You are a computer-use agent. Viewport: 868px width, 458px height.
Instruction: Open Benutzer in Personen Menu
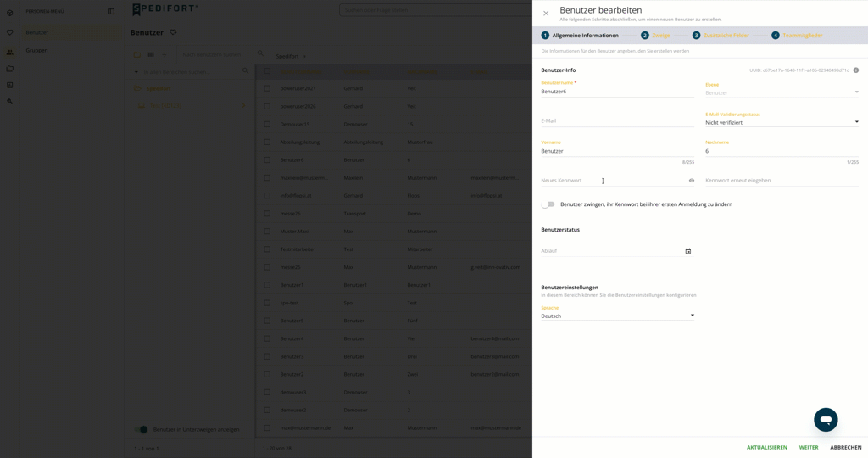point(71,33)
